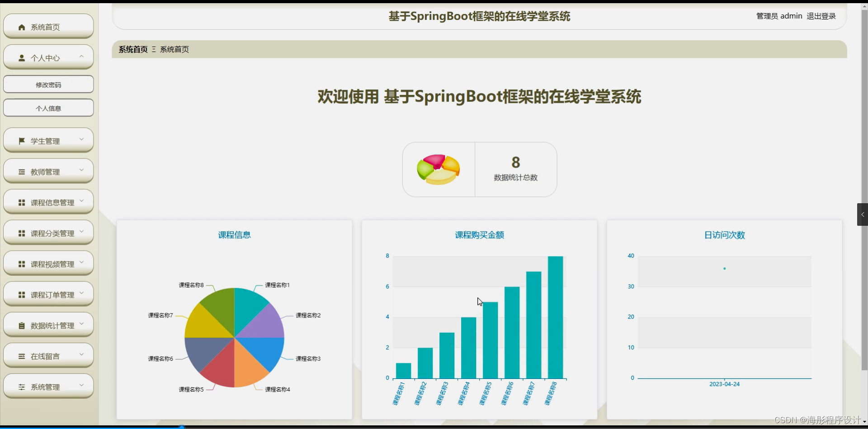
Task: Expand the 课程订单管理 menu
Action: pyautogui.click(x=82, y=293)
